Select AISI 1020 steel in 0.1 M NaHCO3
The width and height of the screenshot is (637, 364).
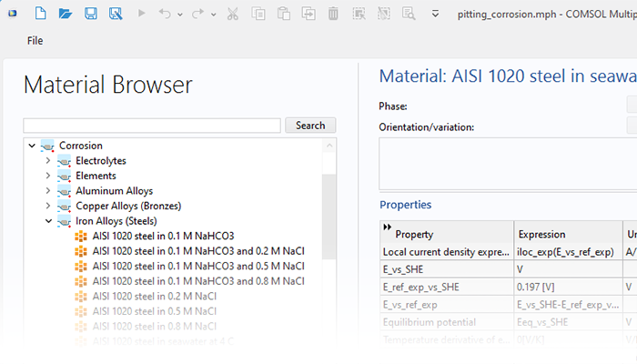163,237
